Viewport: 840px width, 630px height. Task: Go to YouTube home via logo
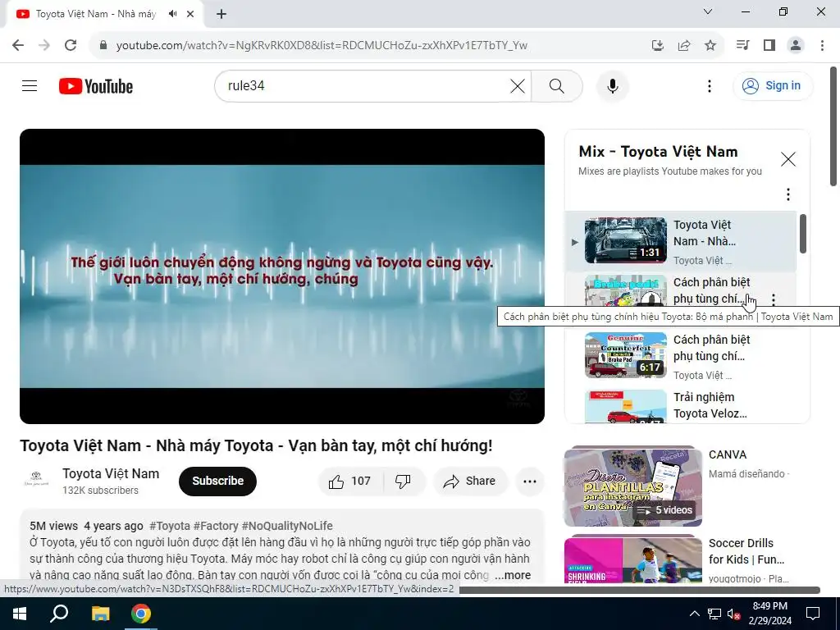pyautogui.click(x=96, y=86)
